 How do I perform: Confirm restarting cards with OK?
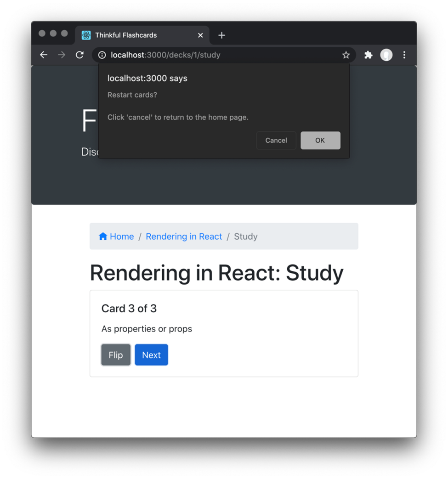pyautogui.click(x=320, y=140)
